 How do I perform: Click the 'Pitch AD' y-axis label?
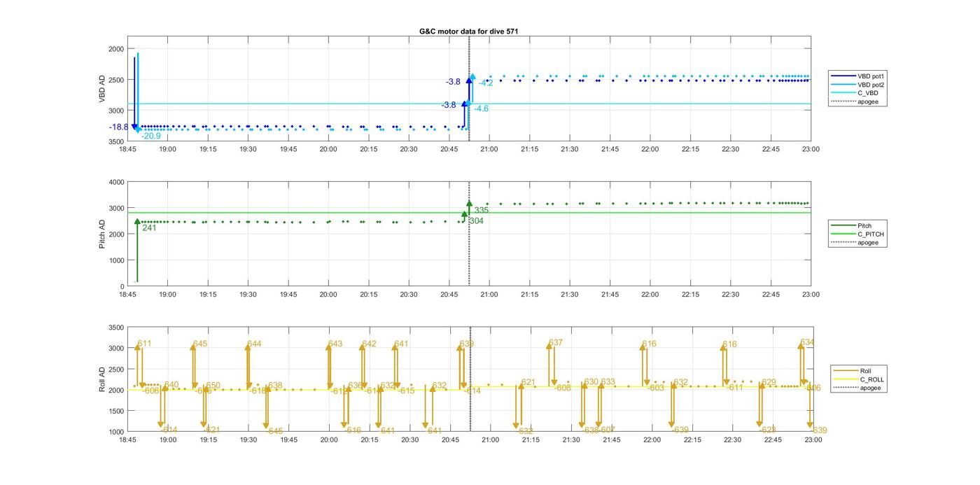tap(102, 234)
